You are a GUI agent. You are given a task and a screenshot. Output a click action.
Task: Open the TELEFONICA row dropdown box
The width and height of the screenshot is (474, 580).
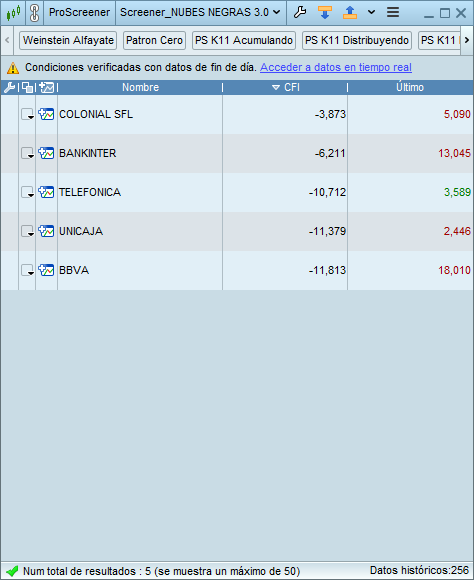(x=27, y=193)
